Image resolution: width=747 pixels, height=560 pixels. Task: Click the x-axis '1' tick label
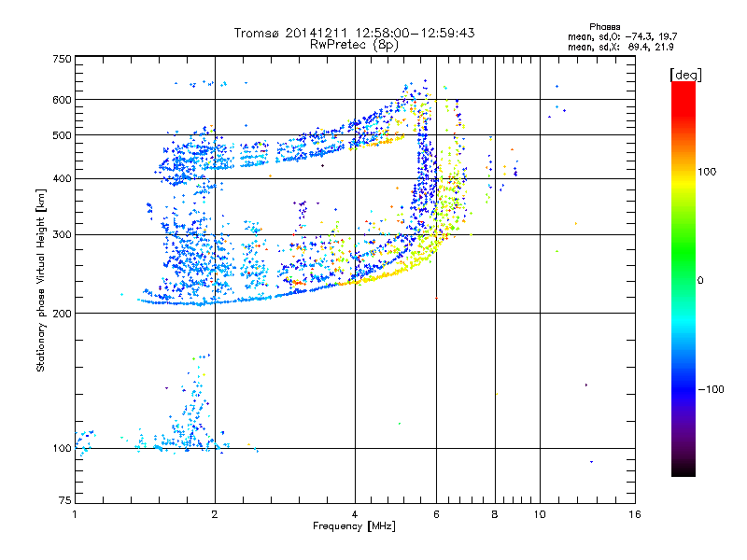pos(75,514)
